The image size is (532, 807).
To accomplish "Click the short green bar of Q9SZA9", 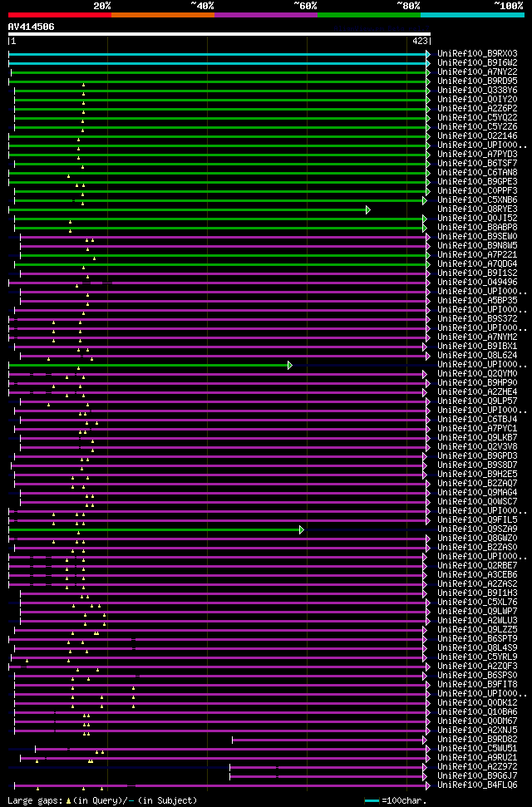I will coord(156,529).
